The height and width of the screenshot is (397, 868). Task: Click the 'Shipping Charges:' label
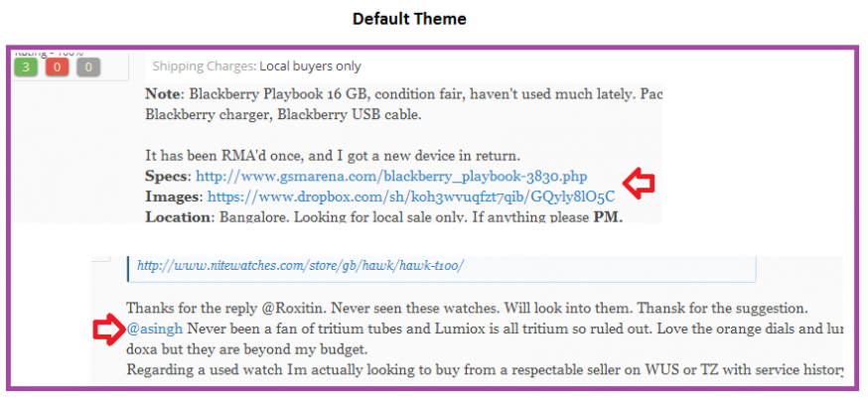pyautogui.click(x=205, y=66)
